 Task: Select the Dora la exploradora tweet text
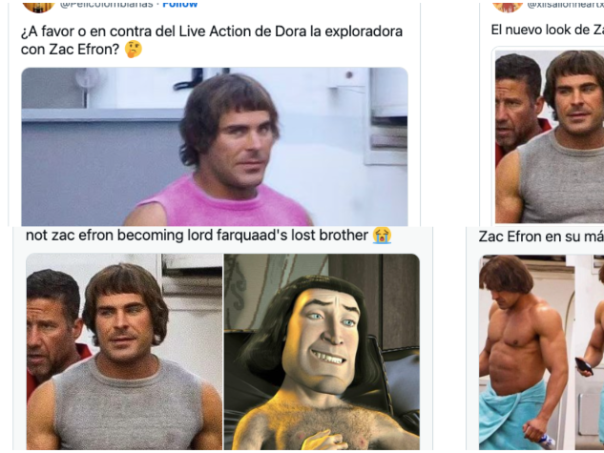(212, 40)
